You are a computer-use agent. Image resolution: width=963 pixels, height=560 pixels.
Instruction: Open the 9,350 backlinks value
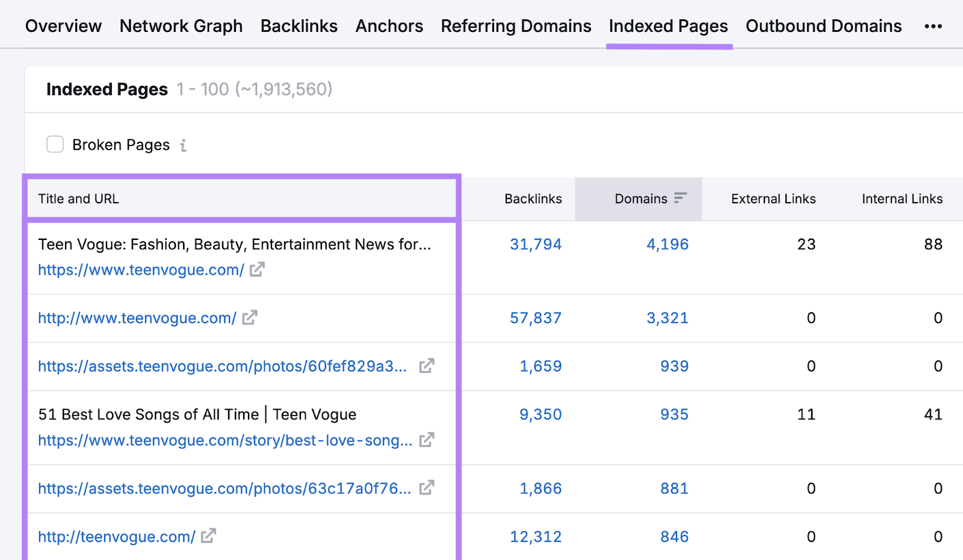[540, 414]
